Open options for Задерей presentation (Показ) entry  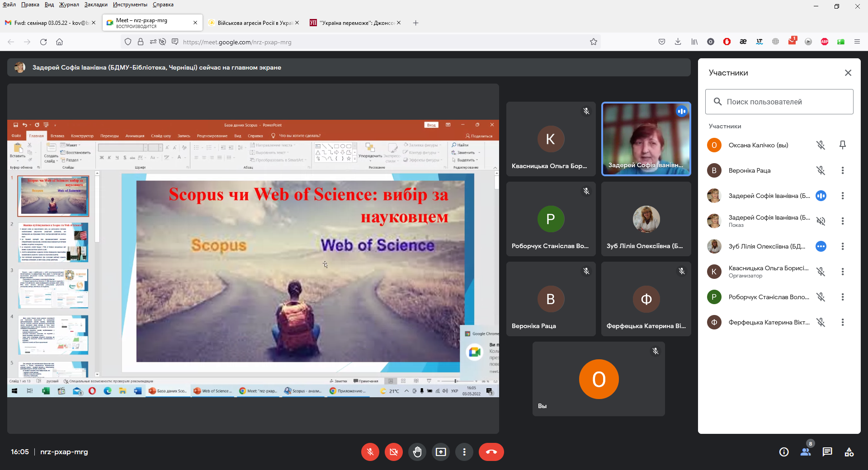point(843,221)
